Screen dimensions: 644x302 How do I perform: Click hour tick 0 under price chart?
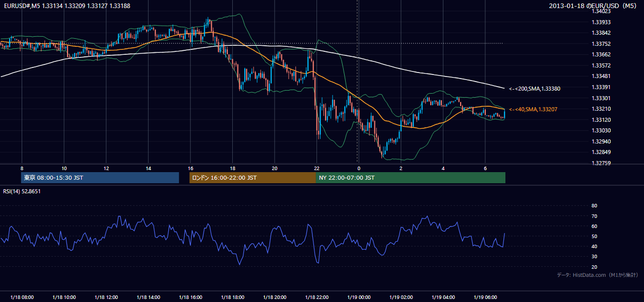[x=359, y=168]
